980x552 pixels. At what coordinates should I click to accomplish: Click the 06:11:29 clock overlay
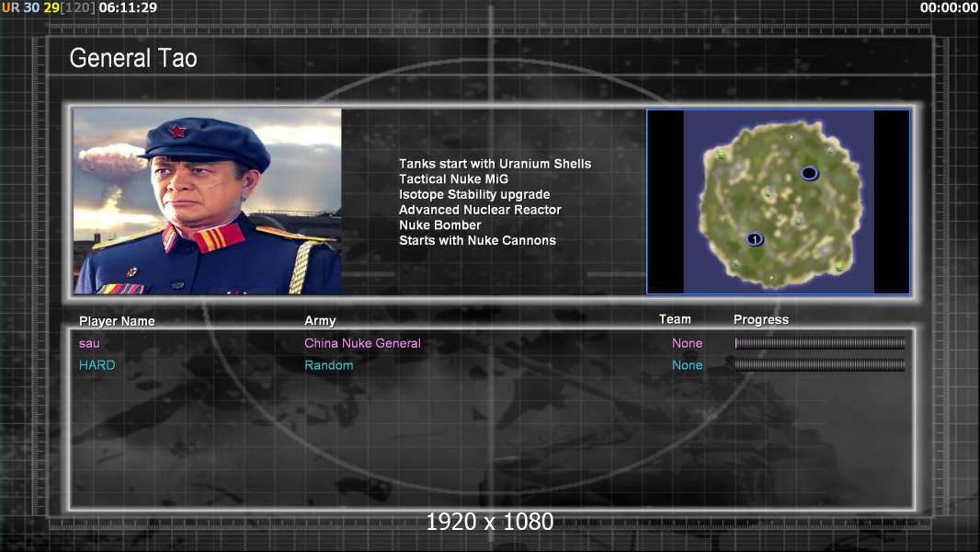(x=128, y=7)
